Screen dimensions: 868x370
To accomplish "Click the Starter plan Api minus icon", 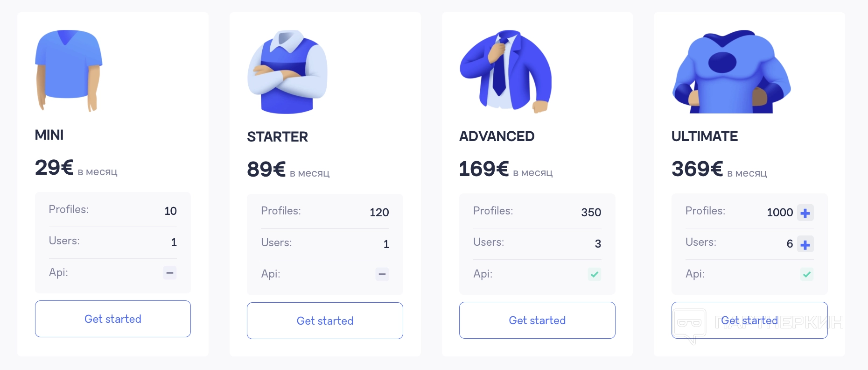I will (x=382, y=274).
